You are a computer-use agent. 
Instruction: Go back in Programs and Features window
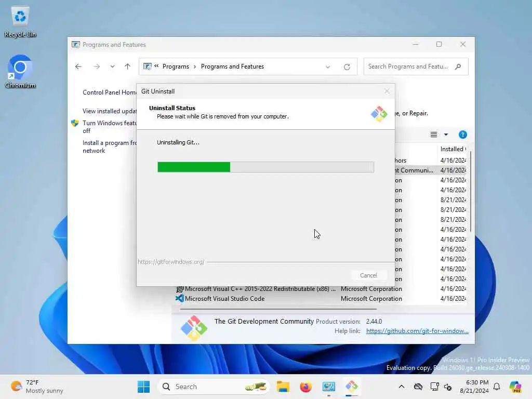[x=78, y=66]
